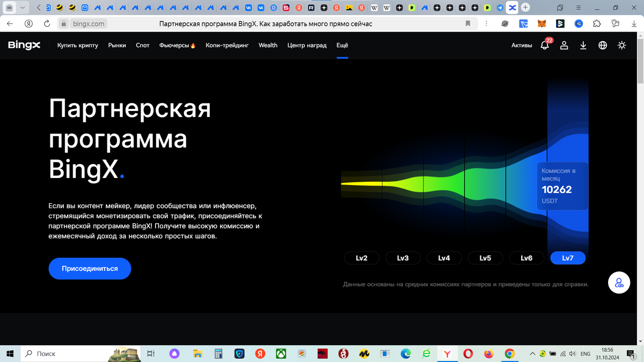The height and width of the screenshot is (362, 644).
Task: Open the Windows notification center
Action: pos(630,353)
